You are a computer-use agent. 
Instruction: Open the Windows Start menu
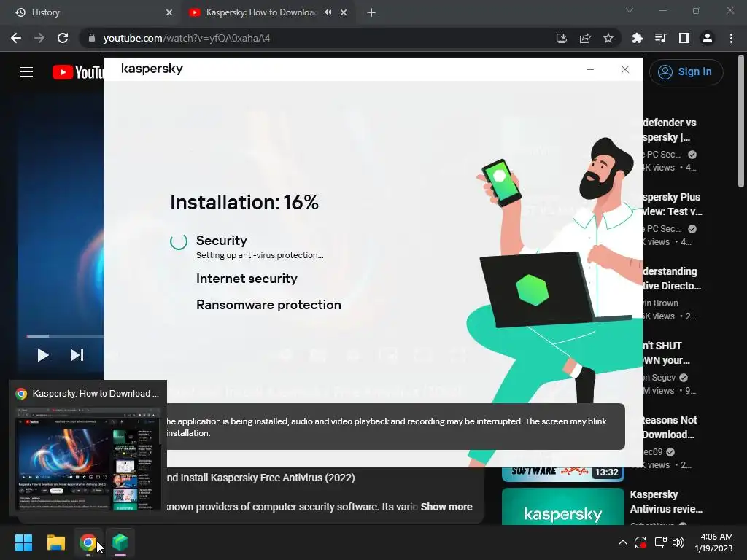[x=23, y=542]
